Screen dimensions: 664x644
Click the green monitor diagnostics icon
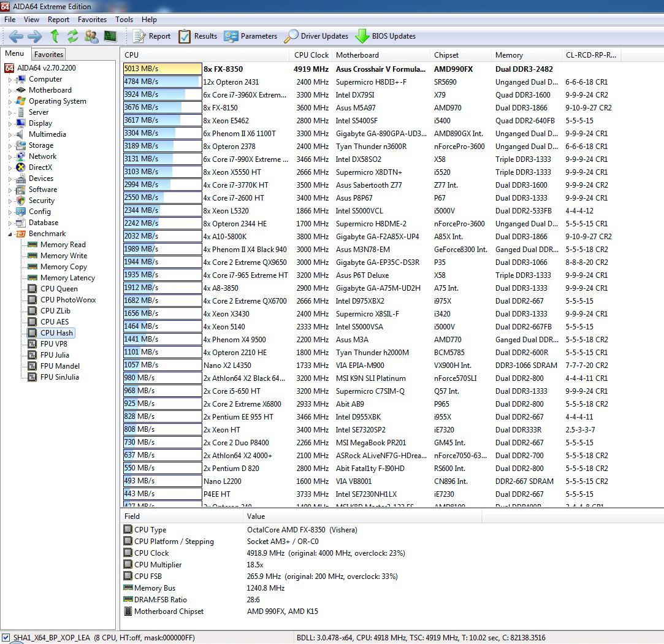coord(110,36)
